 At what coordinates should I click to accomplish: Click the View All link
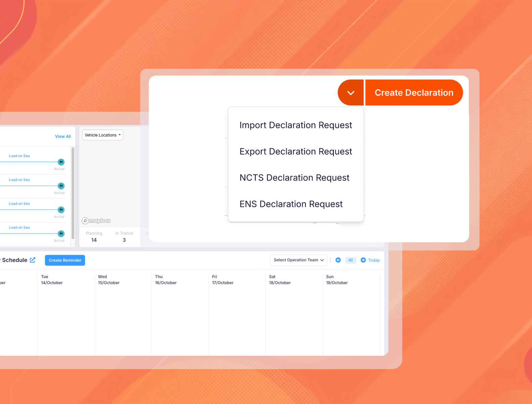click(x=63, y=137)
